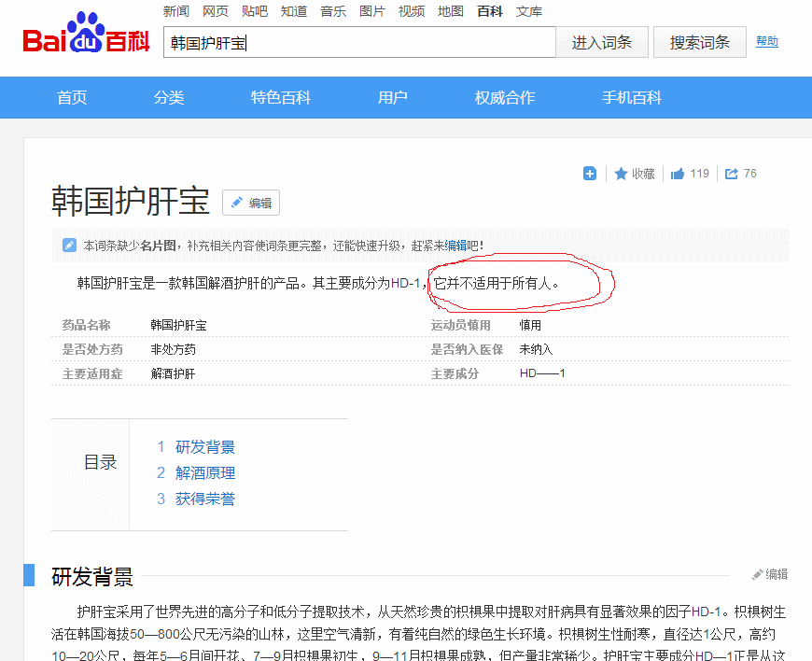Click the value 非处方药
The height and width of the screenshot is (661, 812).
pos(174,349)
